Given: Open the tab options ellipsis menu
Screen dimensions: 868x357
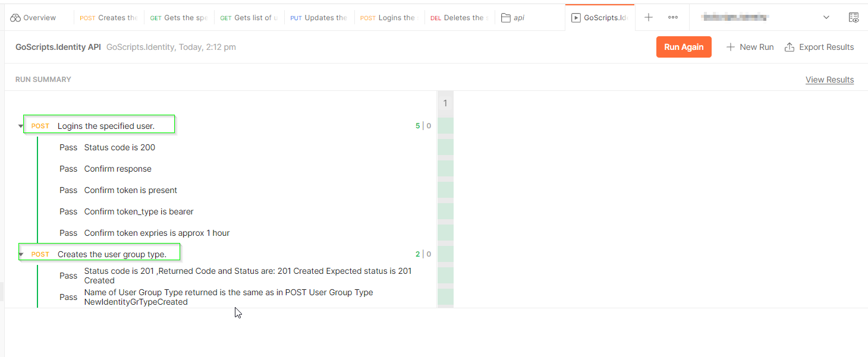Looking at the screenshot, I should (673, 18).
